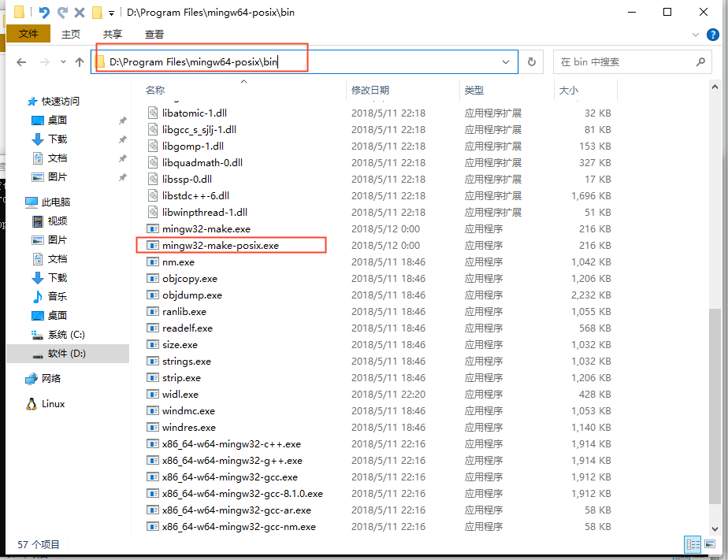The image size is (728, 560).
Task: Select x86_64-w64-mingw32-gcc-ar.exe file
Action: (237, 510)
